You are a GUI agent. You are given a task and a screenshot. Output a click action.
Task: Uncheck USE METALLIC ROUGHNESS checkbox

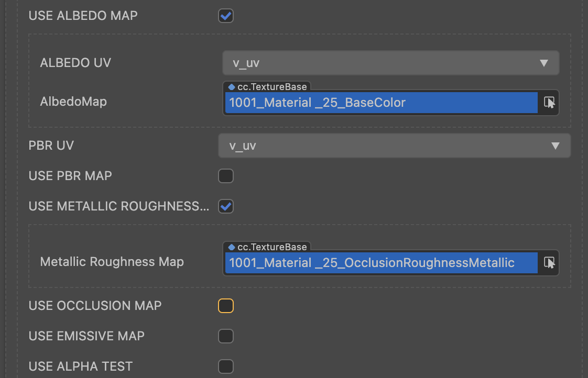pos(226,206)
